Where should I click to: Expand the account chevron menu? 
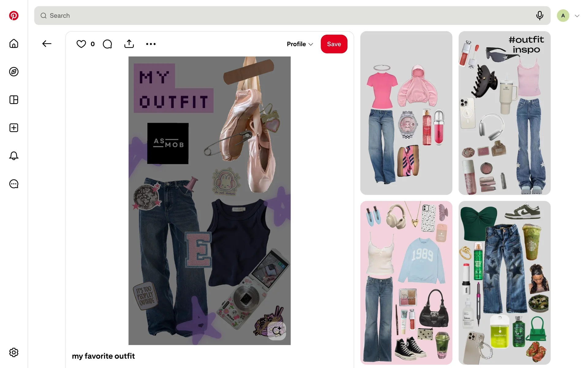[x=577, y=16]
